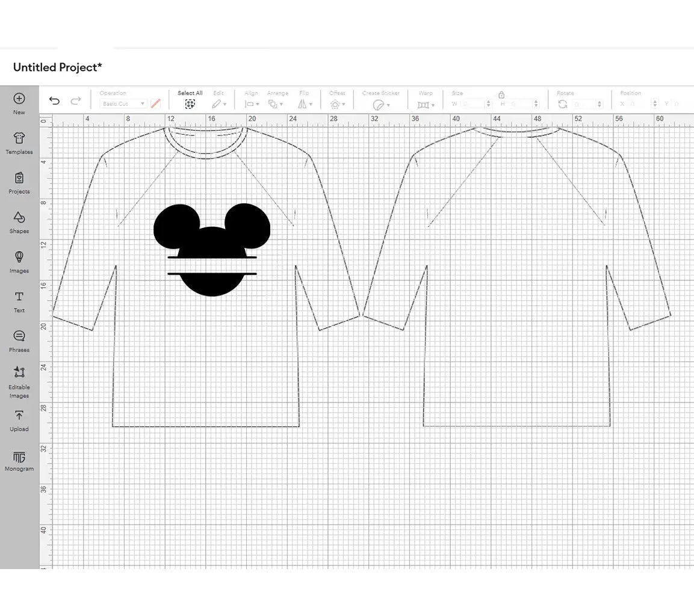
Task: Click the Rotate angle input field
Action: [x=584, y=104]
